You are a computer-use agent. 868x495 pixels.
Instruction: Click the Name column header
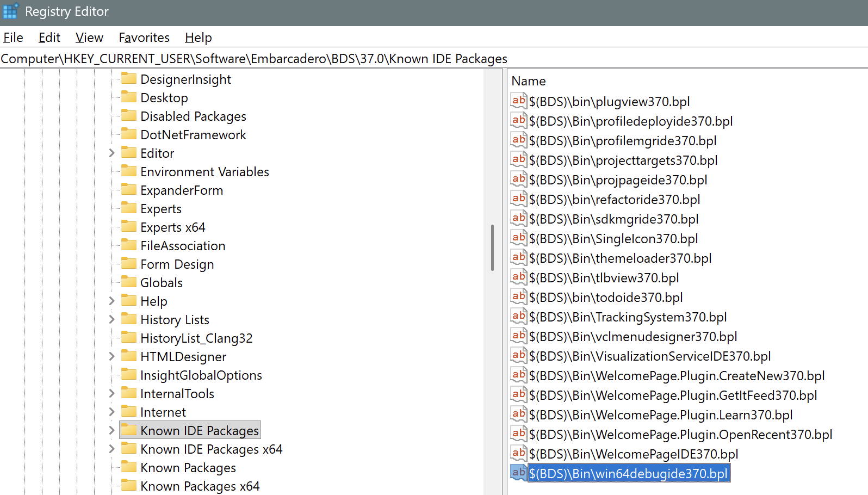[528, 81]
